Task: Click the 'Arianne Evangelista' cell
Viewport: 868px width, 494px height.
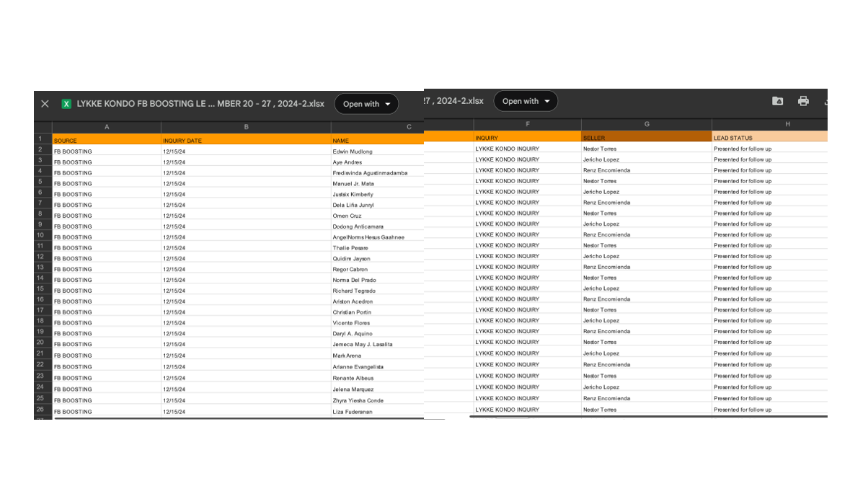Action: coord(377,366)
